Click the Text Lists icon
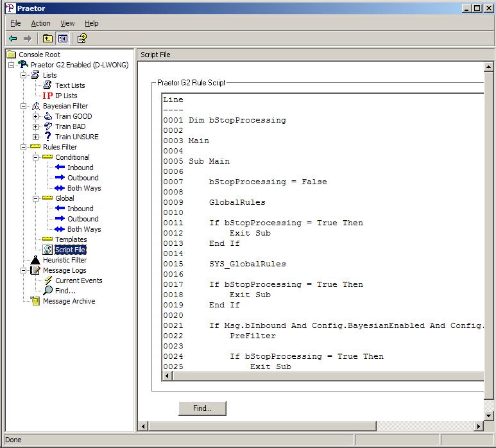This screenshot has width=496, height=448. coord(47,85)
